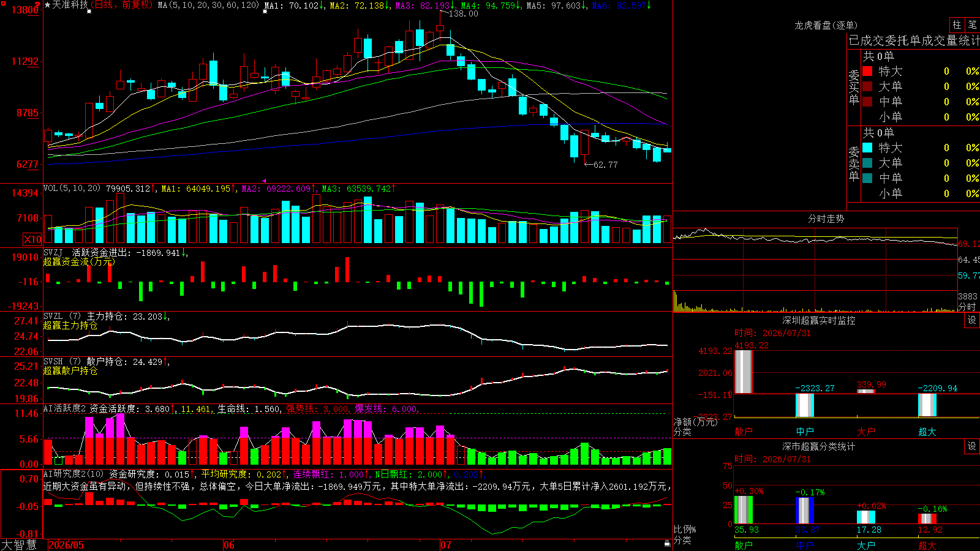Click teal 大单 swatch in 委卖单
The image size is (980, 551).
coord(867,163)
